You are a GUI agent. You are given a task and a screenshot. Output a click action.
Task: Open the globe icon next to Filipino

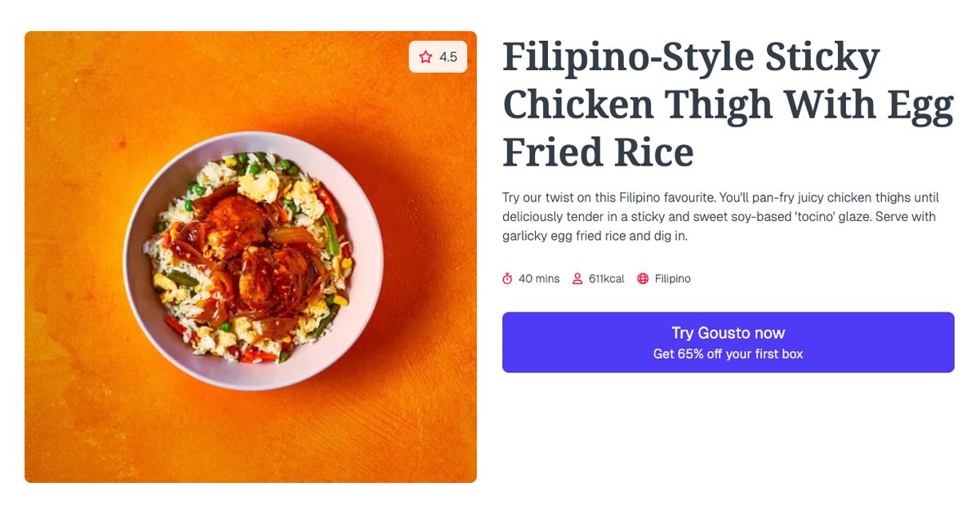coord(644,278)
